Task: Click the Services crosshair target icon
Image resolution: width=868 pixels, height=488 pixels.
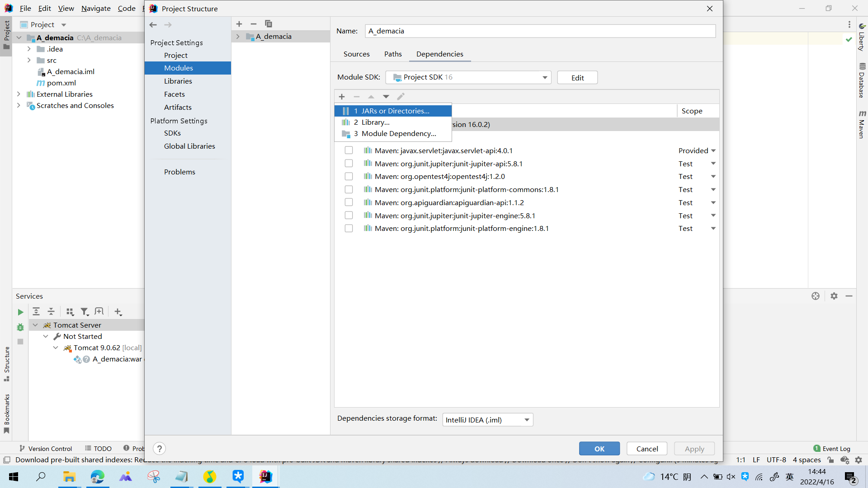Action: pos(816,296)
